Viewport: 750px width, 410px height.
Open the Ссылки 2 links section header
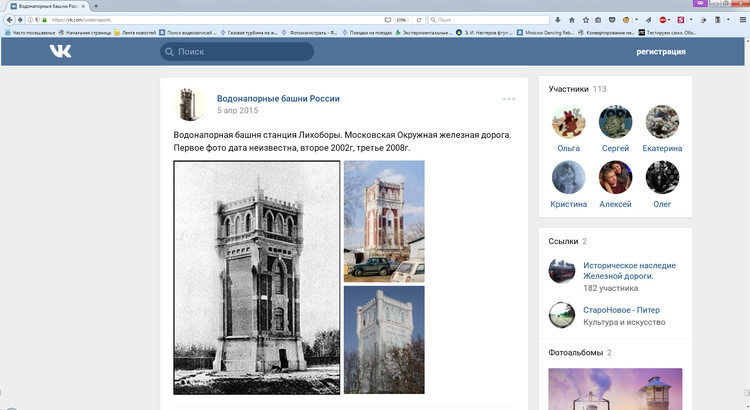click(x=567, y=241)
